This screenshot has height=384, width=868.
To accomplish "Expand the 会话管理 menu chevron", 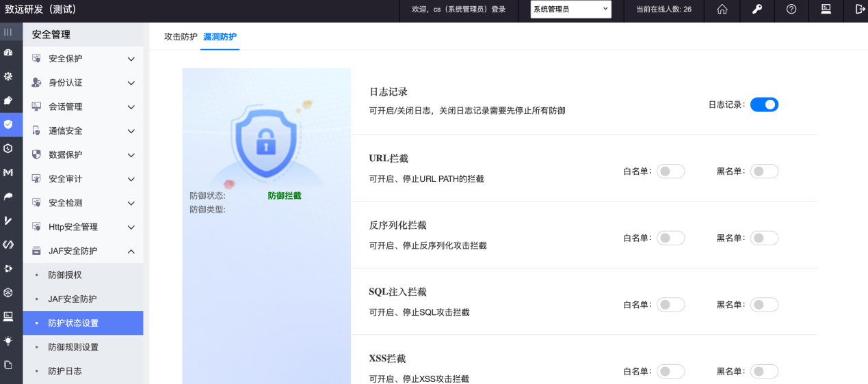I will click(131, 107).
